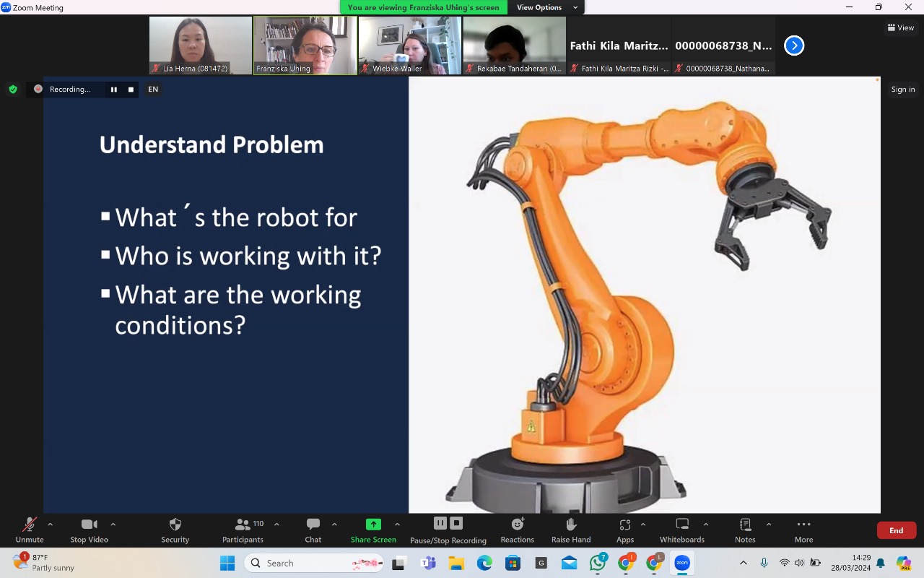Expand Whiteboards options arrow
The height and width of the screenshot is (578, 924).
tap(705, 525)
